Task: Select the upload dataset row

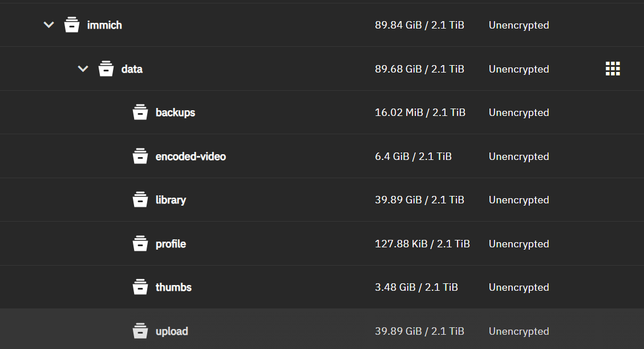Action: 285,331
